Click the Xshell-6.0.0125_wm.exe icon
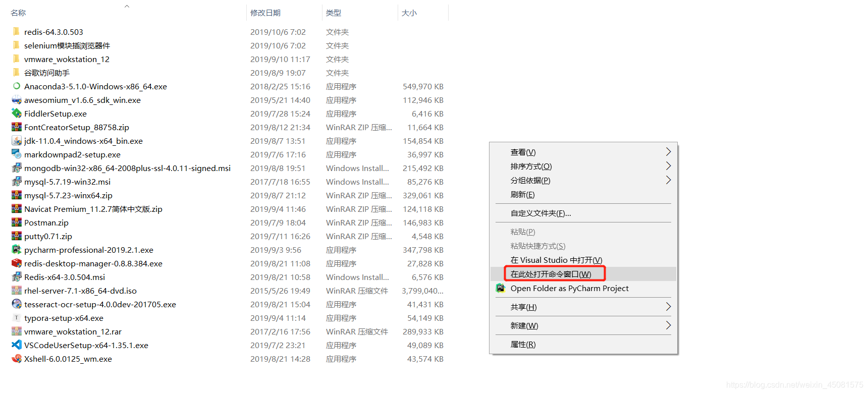 tap(17, 359)
